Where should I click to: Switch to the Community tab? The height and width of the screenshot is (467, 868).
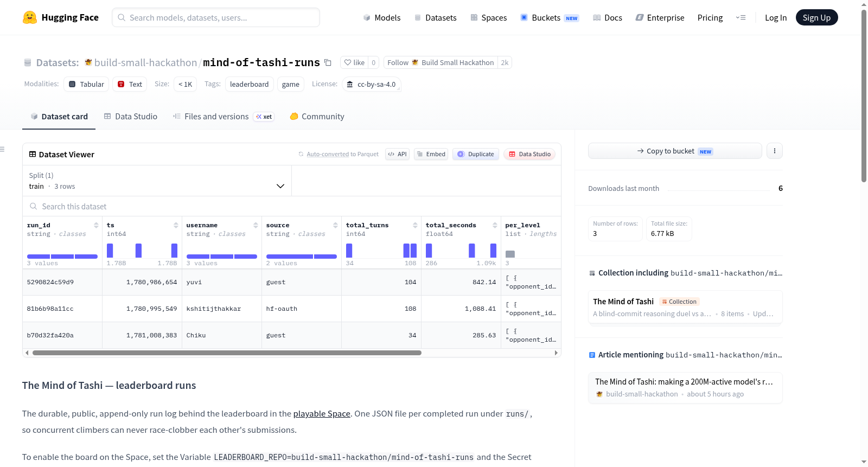pos(317,116)
